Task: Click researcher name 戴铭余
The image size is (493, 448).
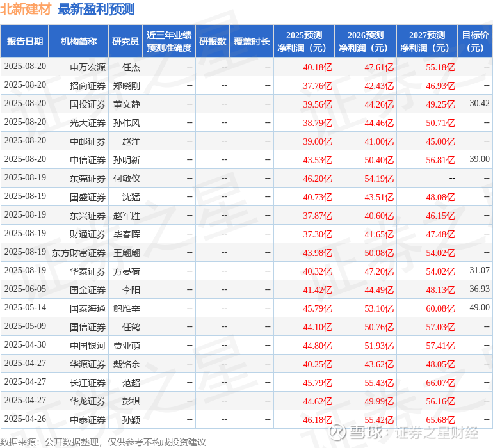Action: pyautogui.click(x=127, y=364)
